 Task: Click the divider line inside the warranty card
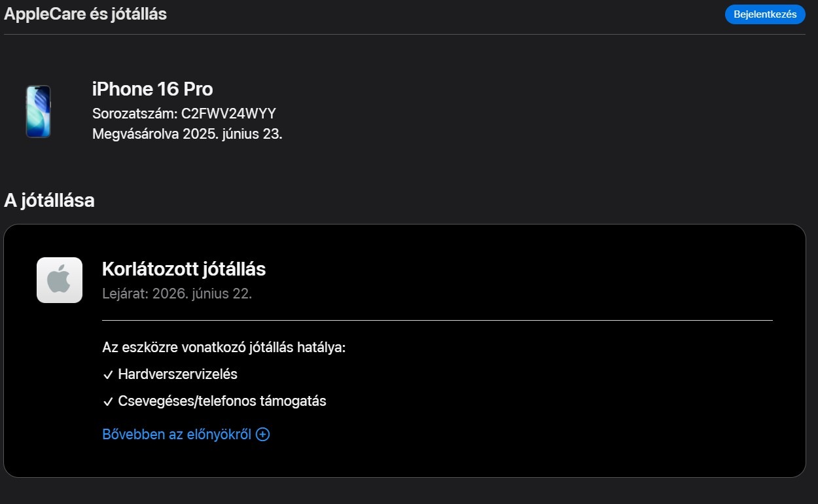pos(437,320)
